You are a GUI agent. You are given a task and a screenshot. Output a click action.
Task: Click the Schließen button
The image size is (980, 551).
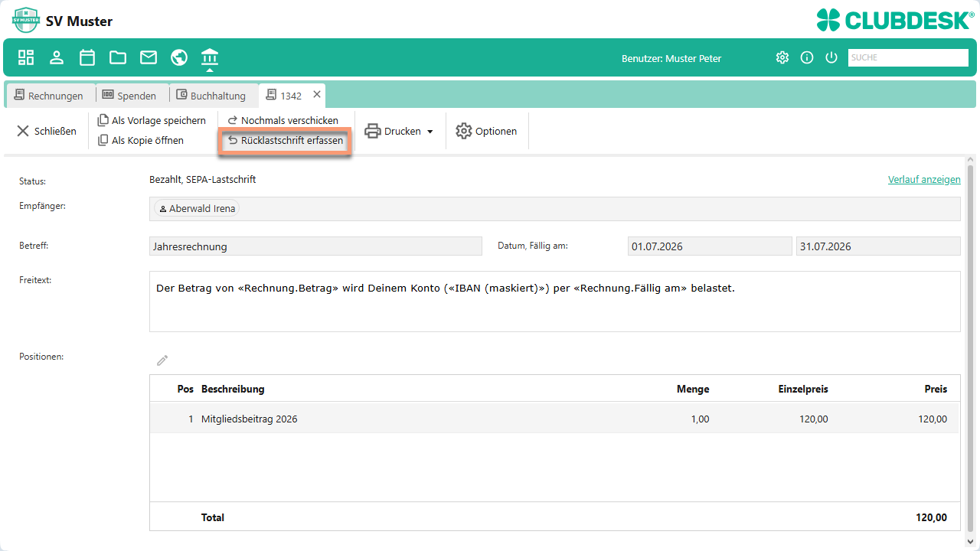pyautogui.click(x=47, y=131)
